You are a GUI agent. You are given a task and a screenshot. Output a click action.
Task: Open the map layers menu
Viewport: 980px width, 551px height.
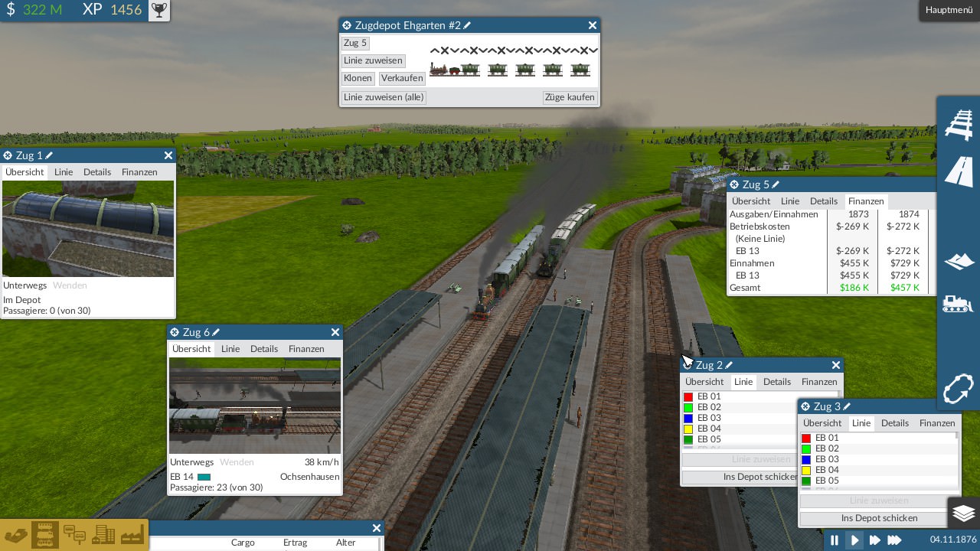tap(963, 513)
